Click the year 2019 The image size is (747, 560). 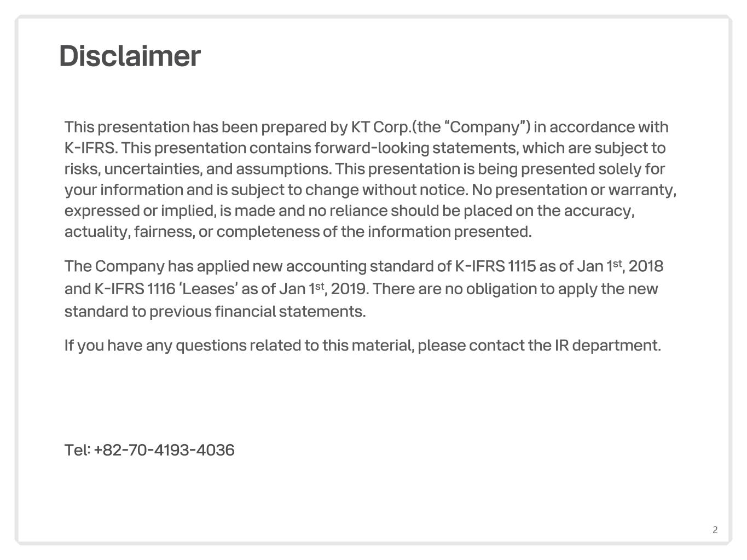pos(348,289)
